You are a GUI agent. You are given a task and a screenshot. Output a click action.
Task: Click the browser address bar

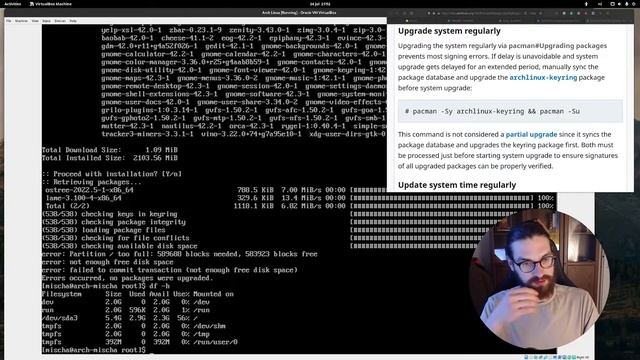pyautogui.click(x=484, y=13)
